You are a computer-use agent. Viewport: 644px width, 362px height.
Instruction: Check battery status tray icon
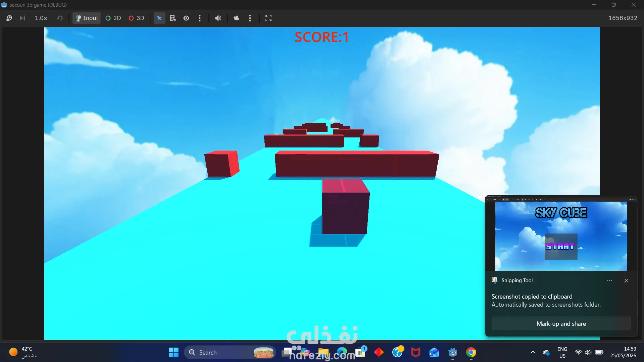point(599,352)
